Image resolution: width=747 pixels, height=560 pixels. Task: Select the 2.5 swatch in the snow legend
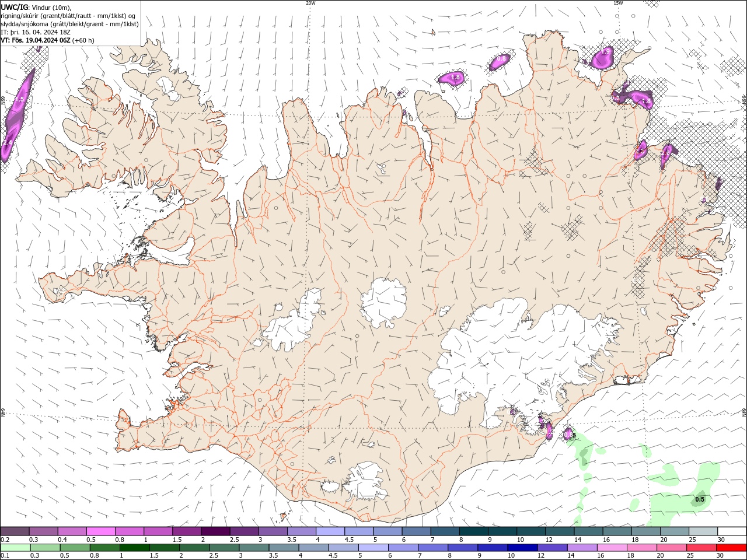click(x=244, y=531)
